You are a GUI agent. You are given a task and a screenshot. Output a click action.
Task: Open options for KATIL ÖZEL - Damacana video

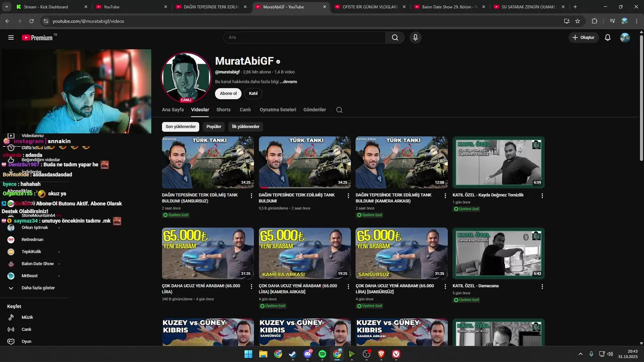point(542,286)
